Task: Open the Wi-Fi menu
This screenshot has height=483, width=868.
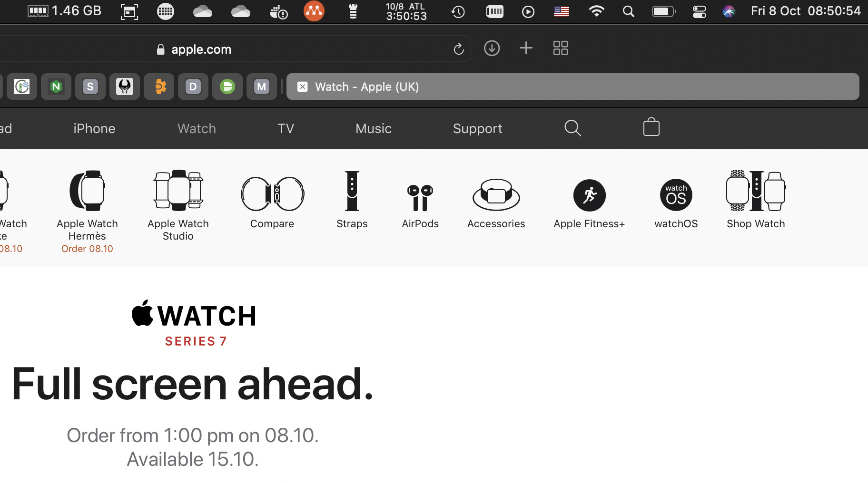Action: click(x=596, y=11)
